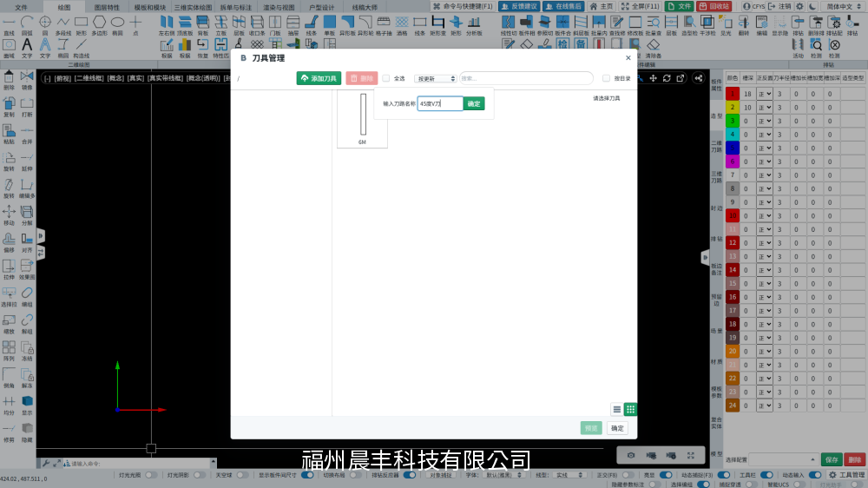Click the 阵列 array tool in left sidebar
868x488 pixels.
[9, 351]
